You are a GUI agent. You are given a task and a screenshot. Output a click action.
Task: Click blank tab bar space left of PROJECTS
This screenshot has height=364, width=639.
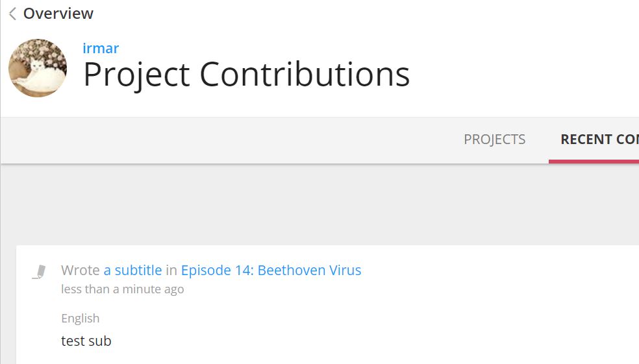tap(228, 140)
